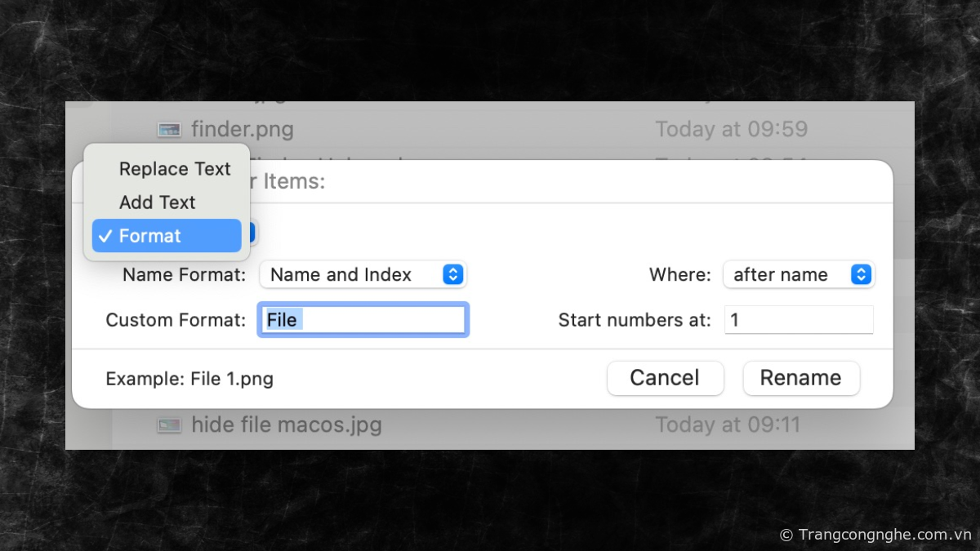Click the finder.png file icon

[169, 129]
